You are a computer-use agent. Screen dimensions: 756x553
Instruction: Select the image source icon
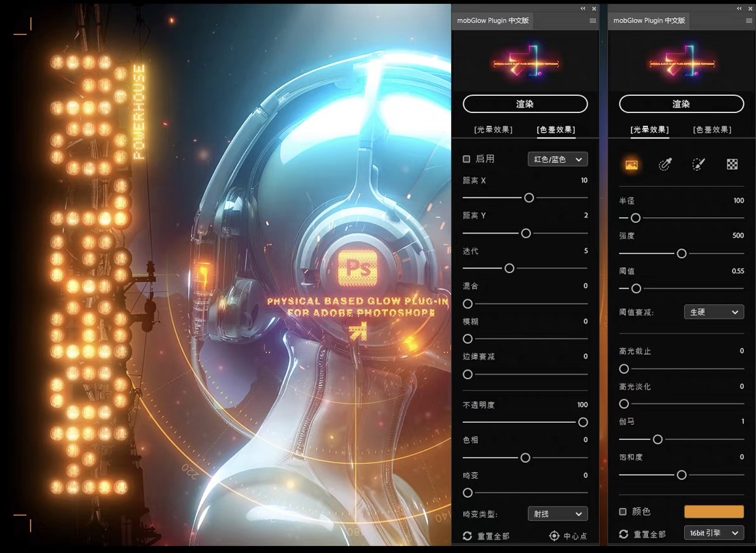click(x=632, y=164)
